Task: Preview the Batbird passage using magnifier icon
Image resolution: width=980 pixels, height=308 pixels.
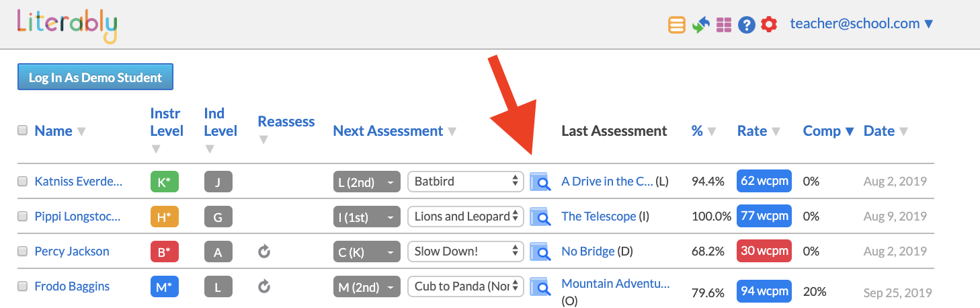Action: coord(540,182)
